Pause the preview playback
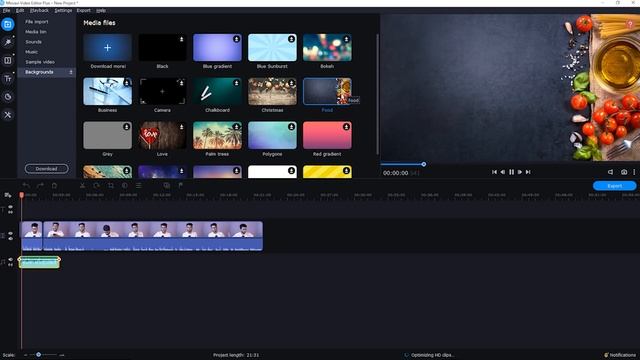Image resolution: width=640 pixels, height=360 pixels. (x=511, y=172)
